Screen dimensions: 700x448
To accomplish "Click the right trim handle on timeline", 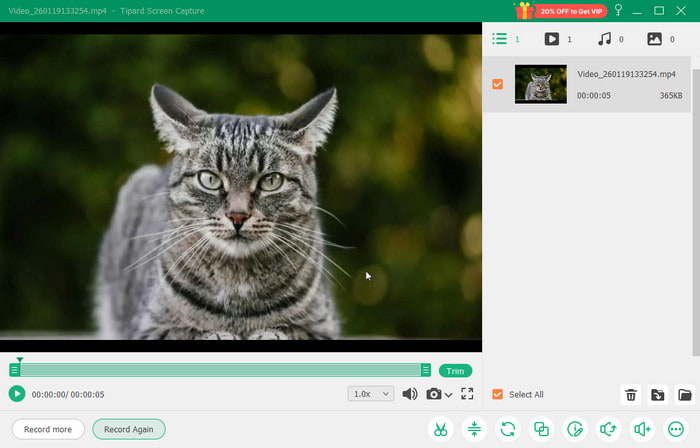I will click(425, 370).
